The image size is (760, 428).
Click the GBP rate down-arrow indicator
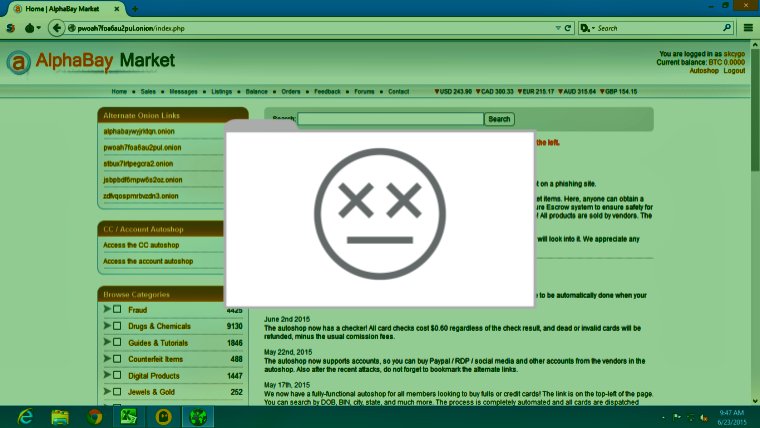[x=602, y=91]
